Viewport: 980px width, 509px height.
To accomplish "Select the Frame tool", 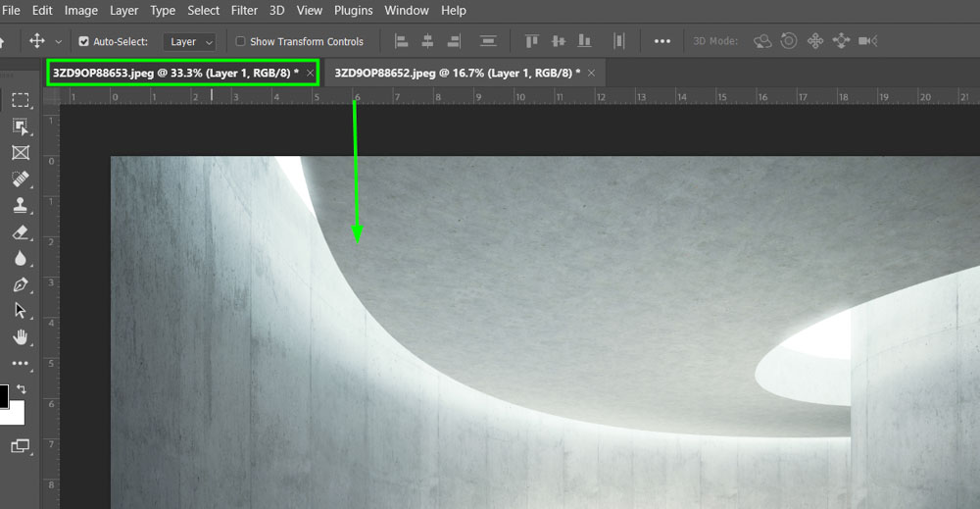I will 21,153.
